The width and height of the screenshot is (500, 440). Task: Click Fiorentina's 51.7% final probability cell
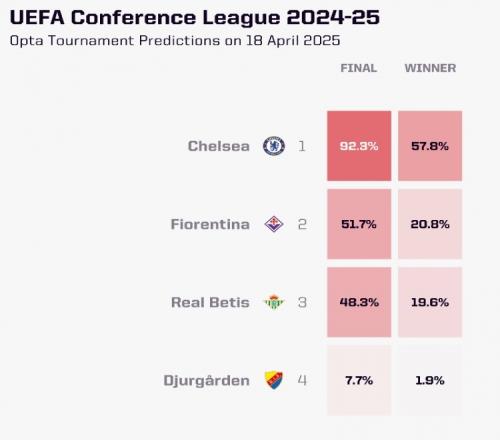tap(359, 224)
